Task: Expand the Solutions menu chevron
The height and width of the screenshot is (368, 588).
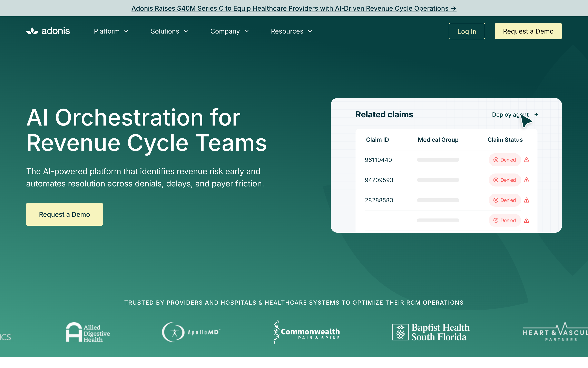Action: (186, 31)
